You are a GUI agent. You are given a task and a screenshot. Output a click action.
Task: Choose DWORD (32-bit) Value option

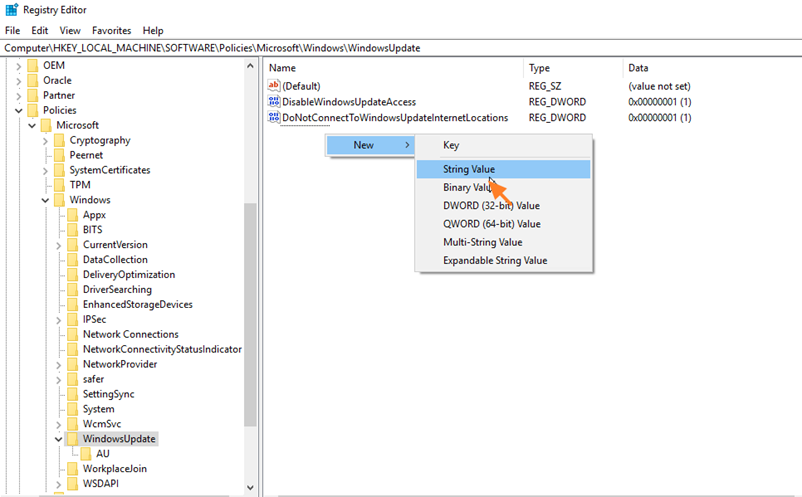tap(503, 206)
